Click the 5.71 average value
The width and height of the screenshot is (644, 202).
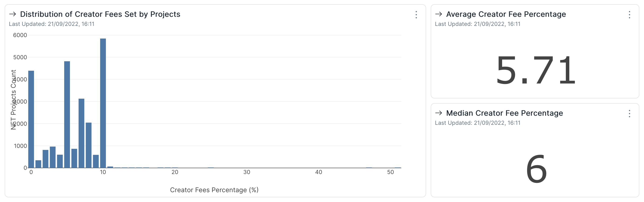(x=535, y=70)
